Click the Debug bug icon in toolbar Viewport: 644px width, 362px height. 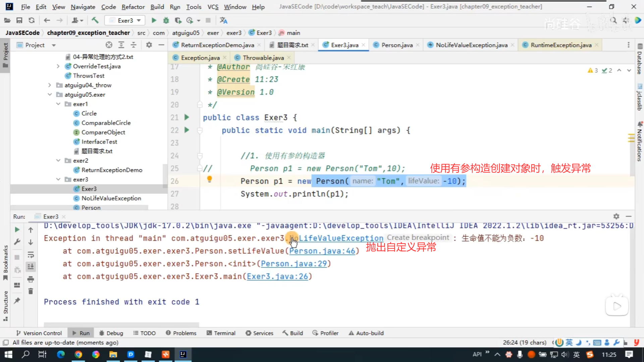(x=166, y=20)
